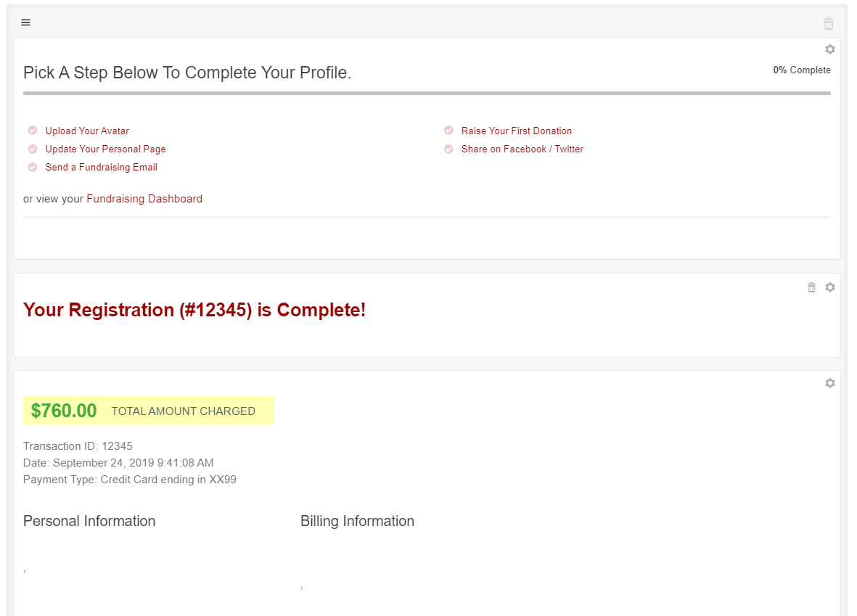Image resolution: width=857 pixels, height=616 pixels.
Task: Click the profile completion progress bar
Action: point(427,94)
